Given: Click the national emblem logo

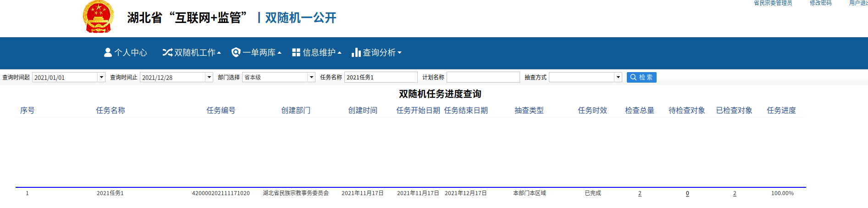Looking at the screenshot, I should (x=98, y=17).
